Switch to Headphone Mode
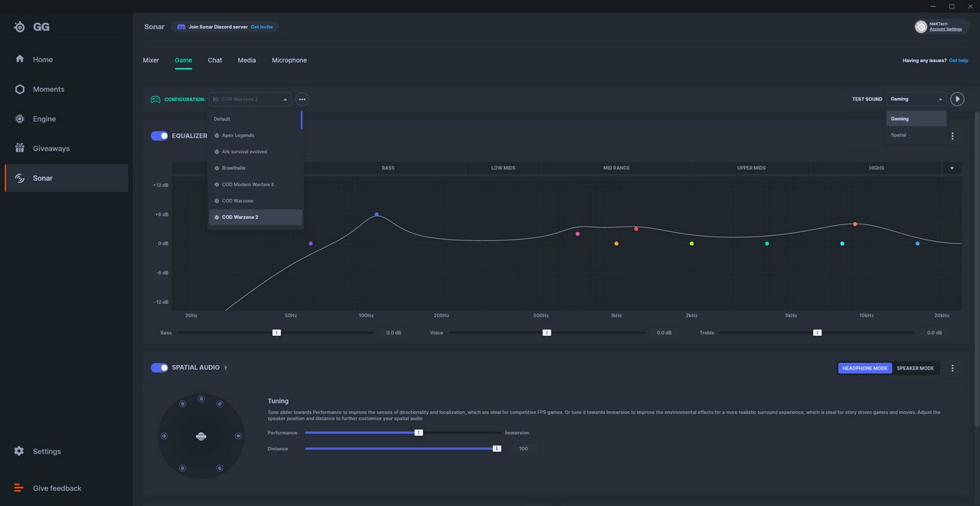 pyautogui.click(x=865, y=368)
